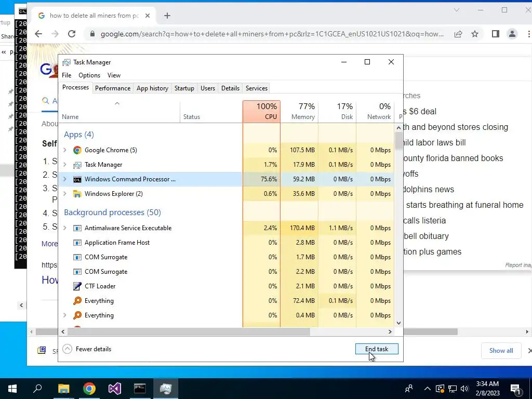
Task: Expand Antimalware Service Executable row
Action: 65,228
